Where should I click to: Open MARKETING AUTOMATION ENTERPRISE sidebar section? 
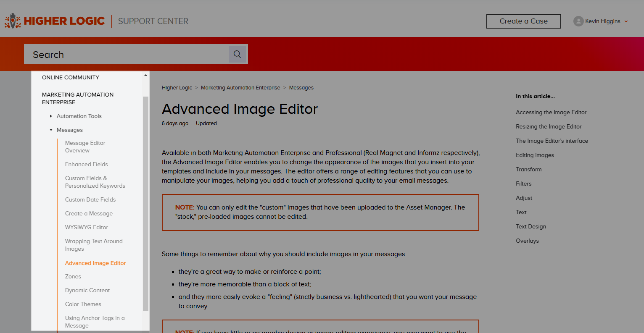[78, 98]
